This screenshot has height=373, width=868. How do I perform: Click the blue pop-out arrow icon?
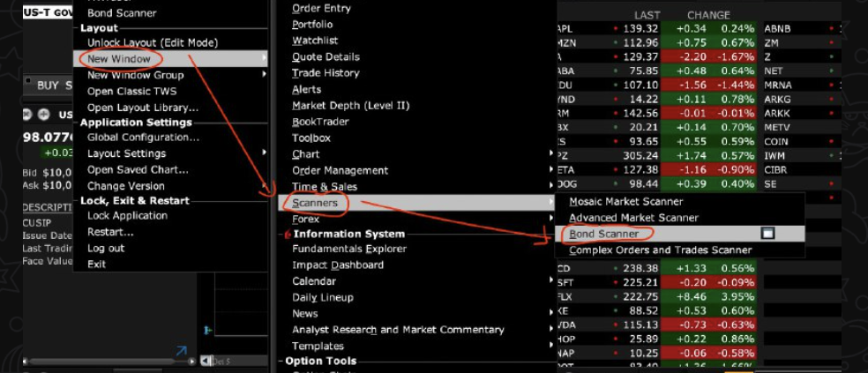182,351
